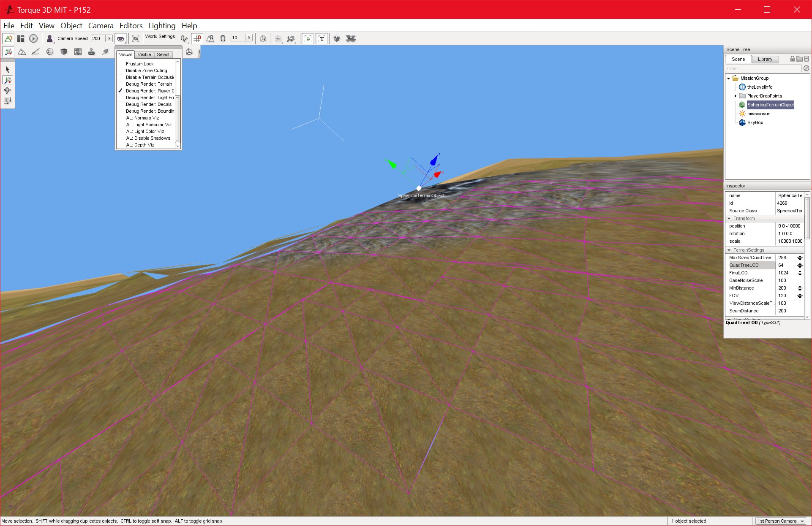This screenshot has width=812, height=526.
Task: Select the Move selection tool
Action: click(8, 80)
